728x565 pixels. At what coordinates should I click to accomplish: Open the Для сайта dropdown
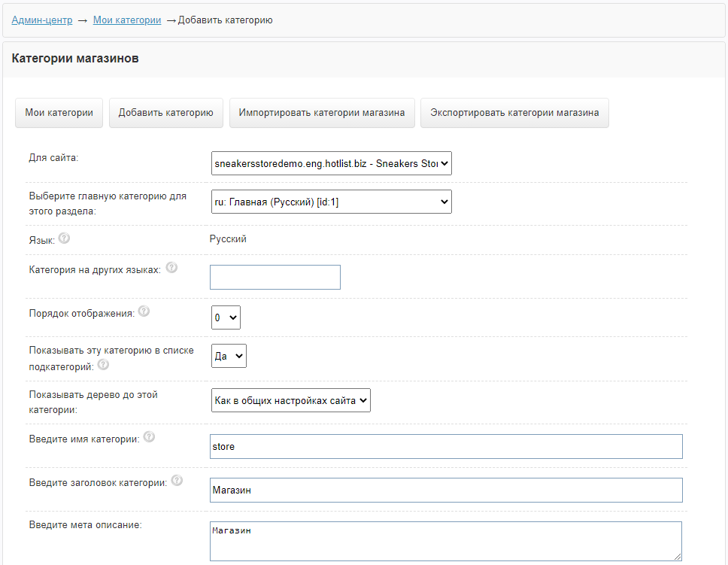click(331, 163)
